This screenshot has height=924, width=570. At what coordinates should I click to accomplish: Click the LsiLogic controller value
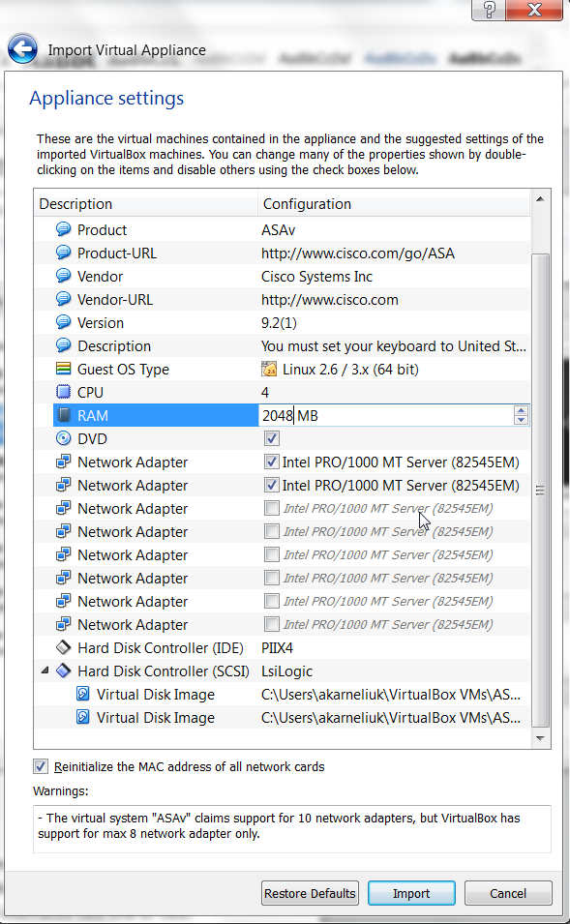click(x=286, y=671)
